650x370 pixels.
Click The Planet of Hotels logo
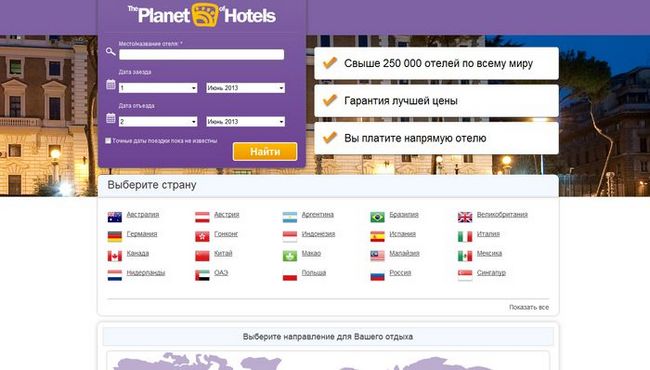[x=202, y=15]
